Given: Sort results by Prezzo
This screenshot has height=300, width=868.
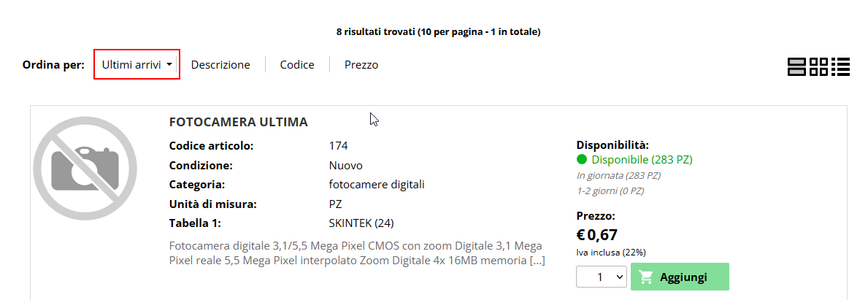Looking at the screenshot, I should coord(361,65).
